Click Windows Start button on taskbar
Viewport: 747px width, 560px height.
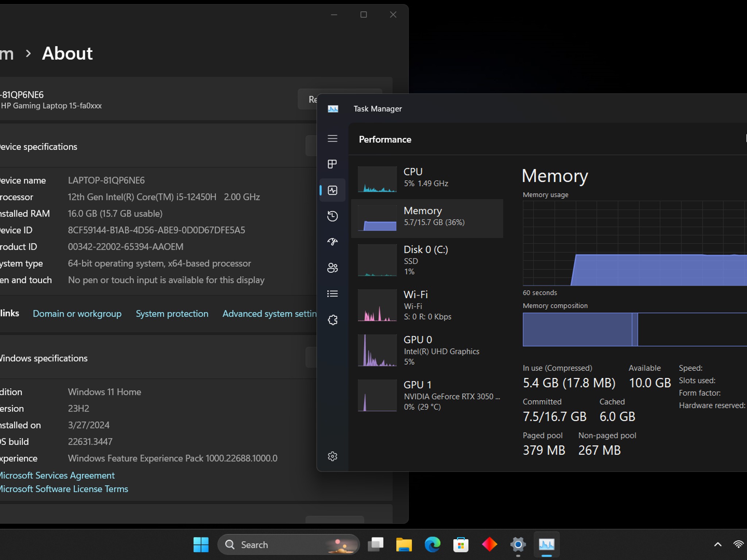tap(201, 545)
